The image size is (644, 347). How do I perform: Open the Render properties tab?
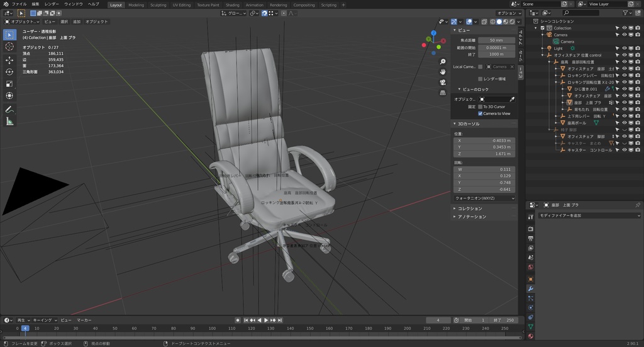[x=531, y=229]
